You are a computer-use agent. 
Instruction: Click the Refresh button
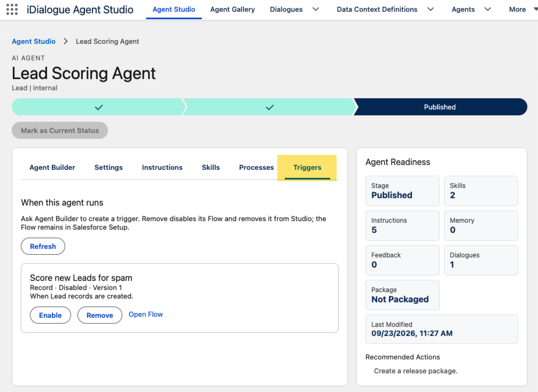(43, 246)
